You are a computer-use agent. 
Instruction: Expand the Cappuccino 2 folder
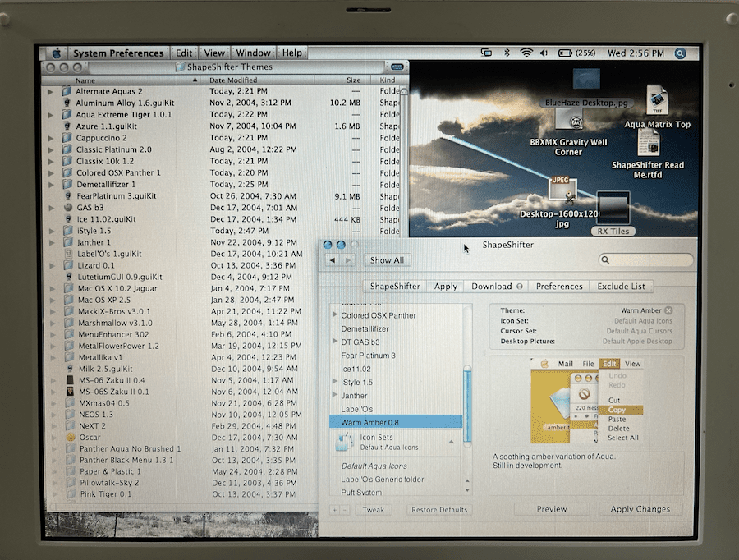pyautogui.click(x=51, y=138)
